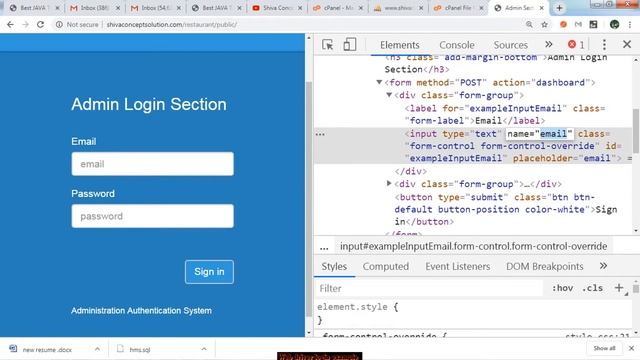Open the DevTools three-dot customize menu
Screen dimensions: 640x360
(x=604, y=44)
